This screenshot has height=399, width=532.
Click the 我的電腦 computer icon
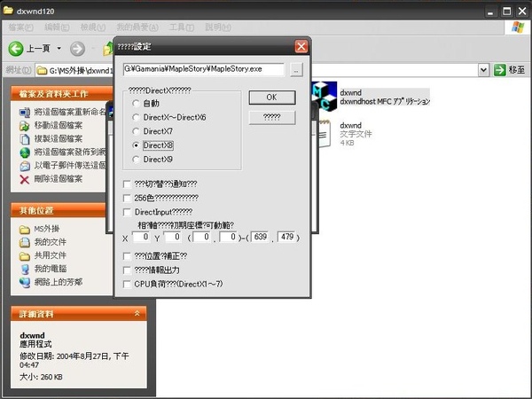click(25, 269)
